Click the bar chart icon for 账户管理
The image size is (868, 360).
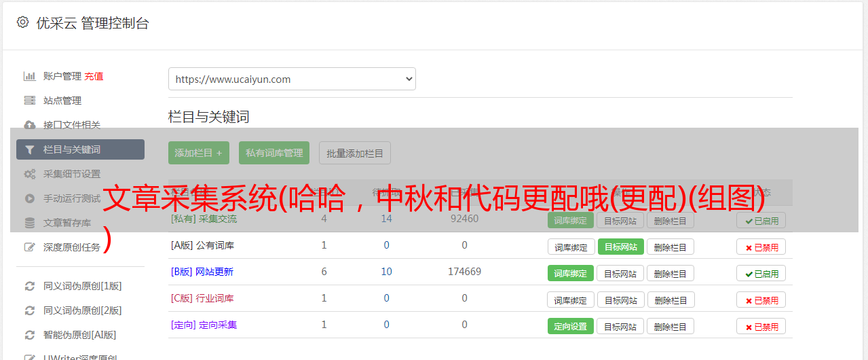click(x=30, y=76)
